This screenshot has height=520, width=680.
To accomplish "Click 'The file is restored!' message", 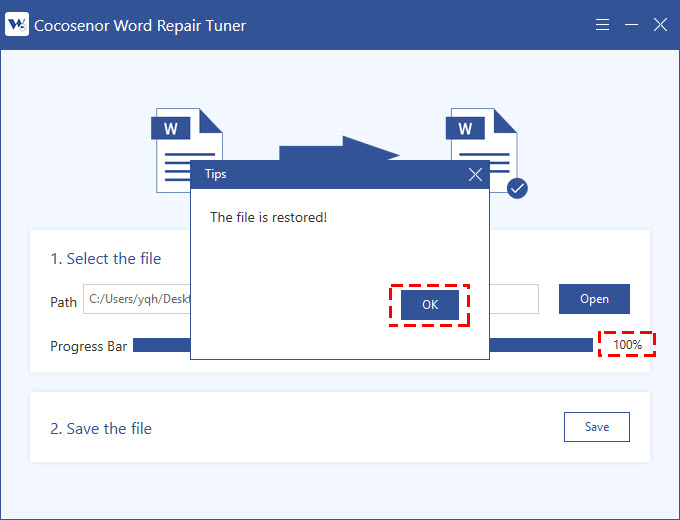I will tap(268, 217).
